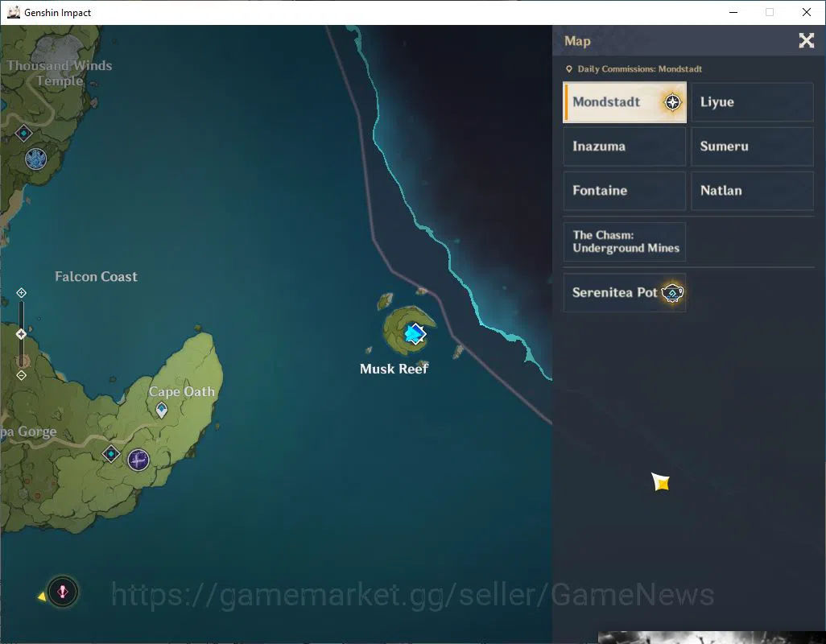The image size is (826, 644).
Task: Open The Chasm: Underground Mines map
Action: click(x=625, y=242)
